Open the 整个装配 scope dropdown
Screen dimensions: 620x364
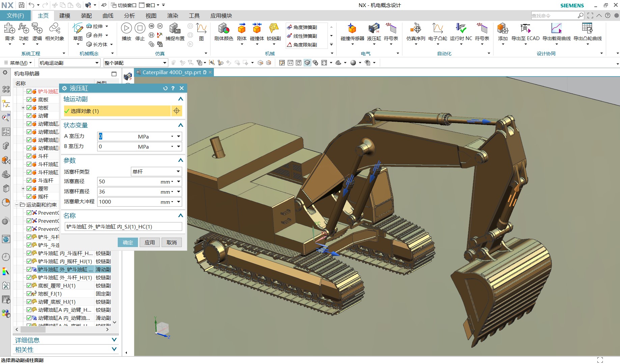click(136, 63)
